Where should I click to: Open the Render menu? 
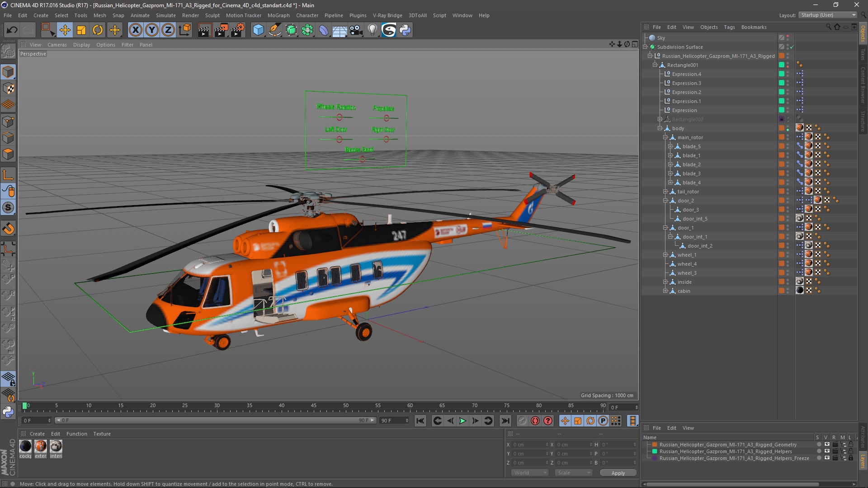[190, 15]
